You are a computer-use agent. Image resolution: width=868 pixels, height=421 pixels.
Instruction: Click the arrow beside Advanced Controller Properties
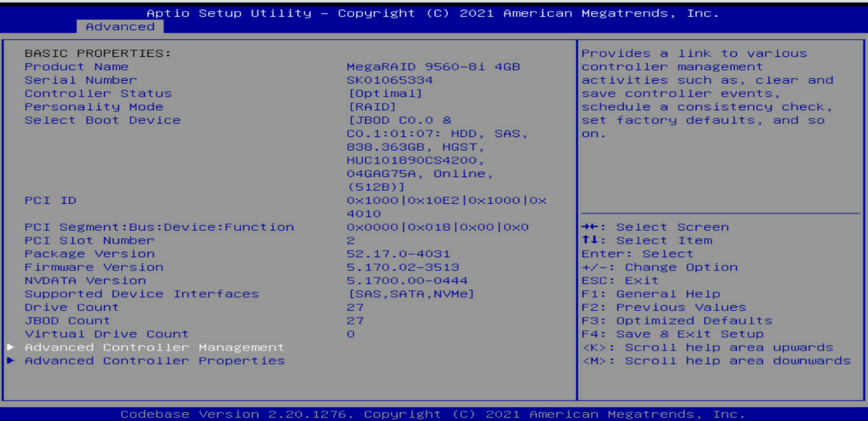coord(11,361)
